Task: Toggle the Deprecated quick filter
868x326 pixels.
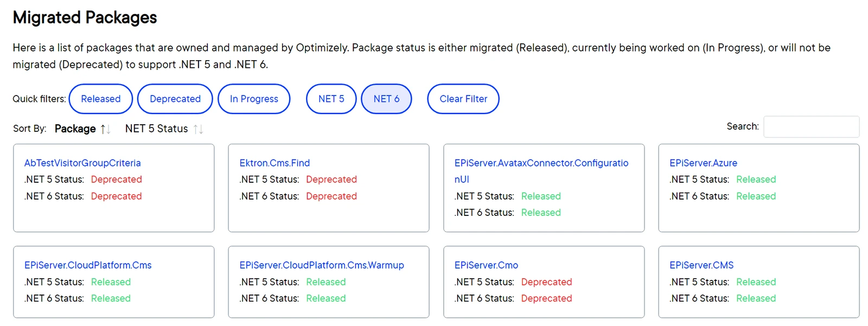Action: point(175,99)
